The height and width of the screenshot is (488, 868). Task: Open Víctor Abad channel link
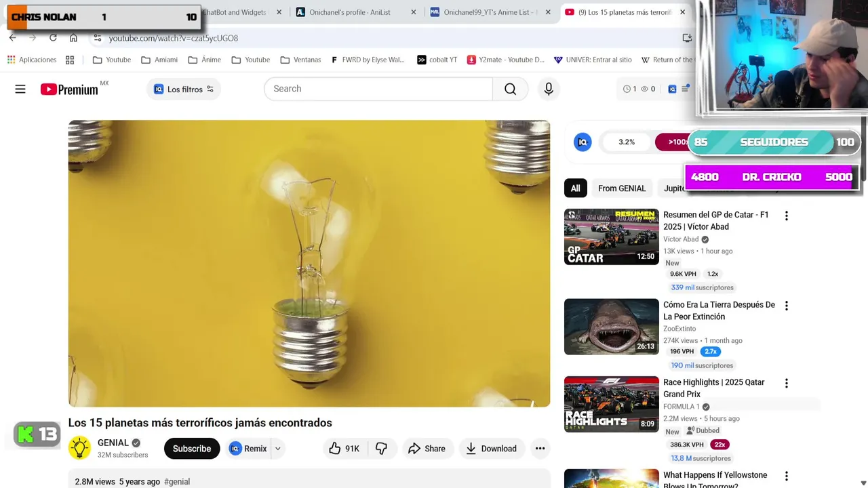681,239
